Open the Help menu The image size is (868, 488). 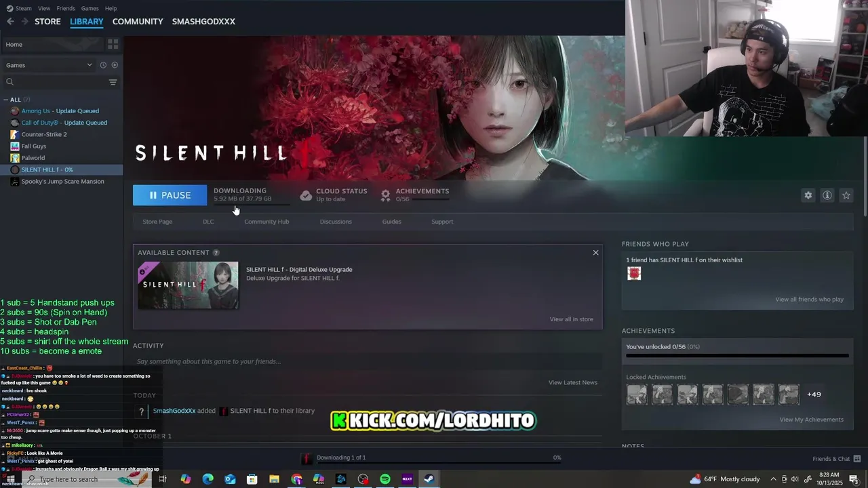click(111, 8)
